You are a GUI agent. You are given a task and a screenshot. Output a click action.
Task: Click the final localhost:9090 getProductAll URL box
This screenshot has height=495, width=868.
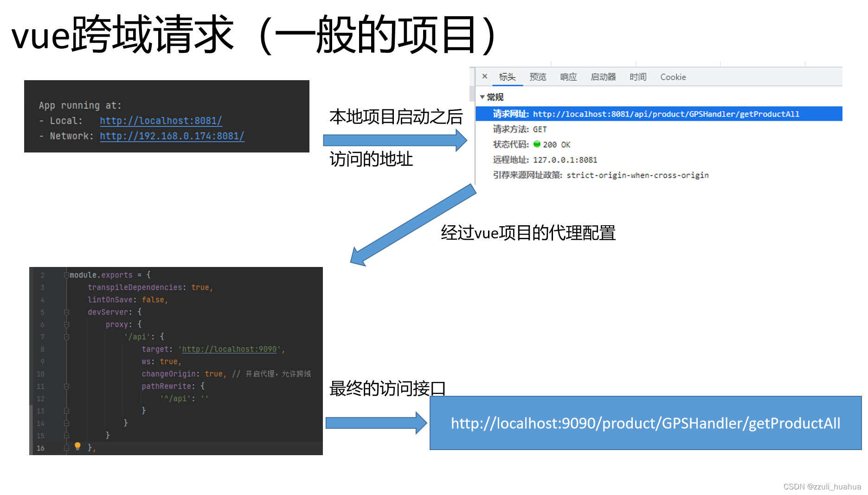[x=645, y=423]
